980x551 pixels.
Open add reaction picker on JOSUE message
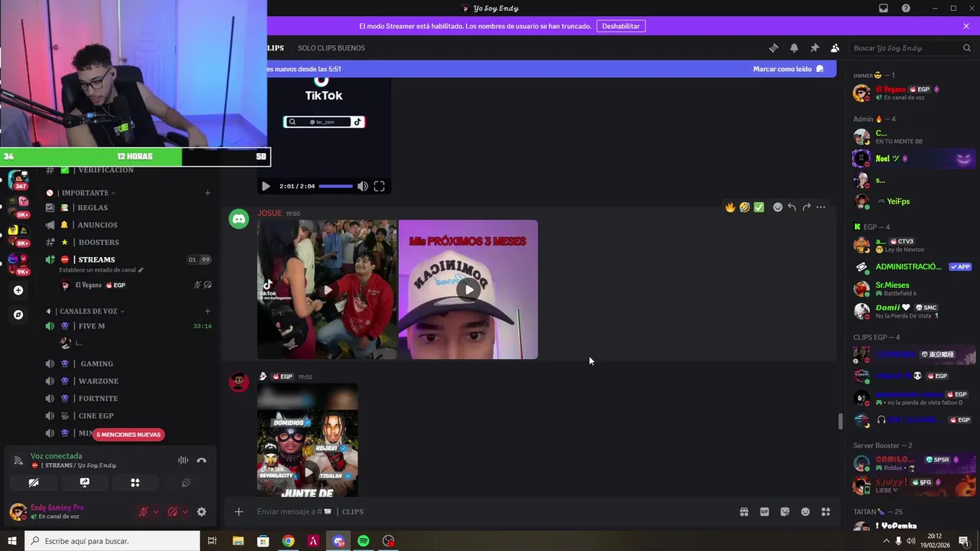click(778, 207)
